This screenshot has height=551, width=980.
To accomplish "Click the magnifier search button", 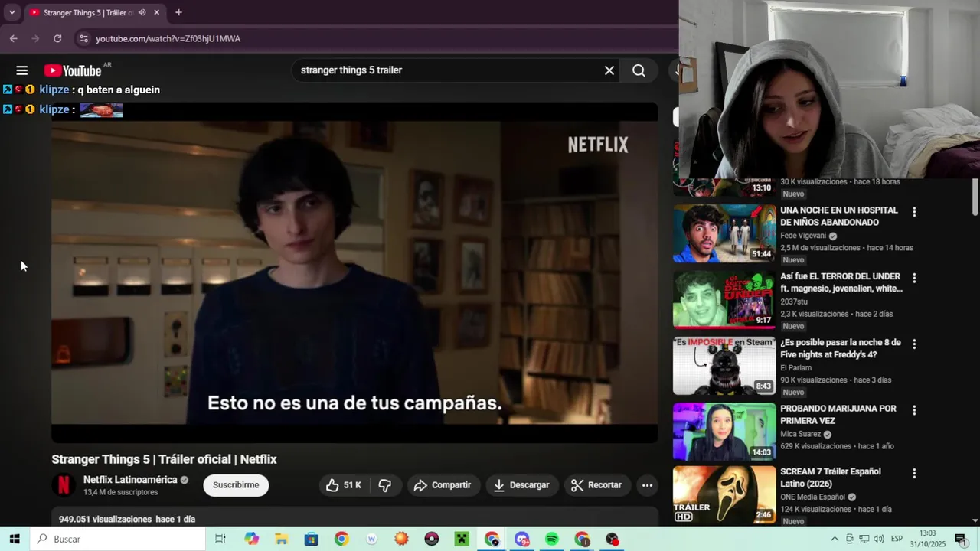I will 639,70.
